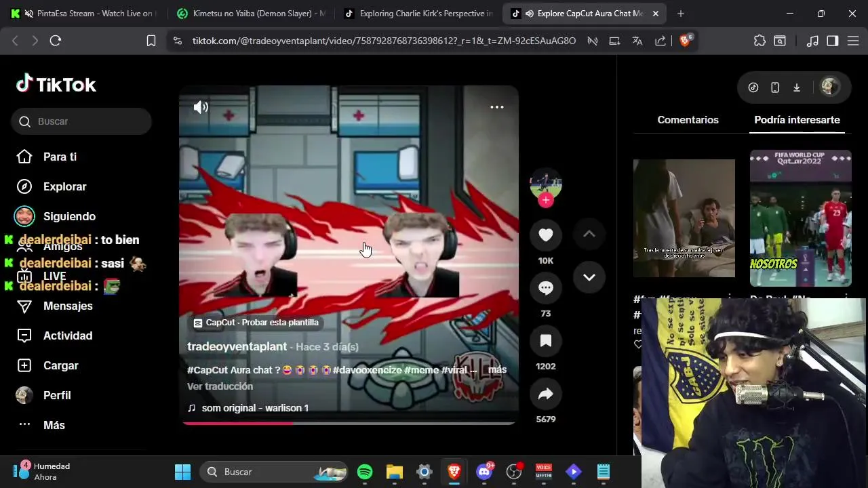
Task: Open the mobile app phone icon
Action: coord(775,87)
